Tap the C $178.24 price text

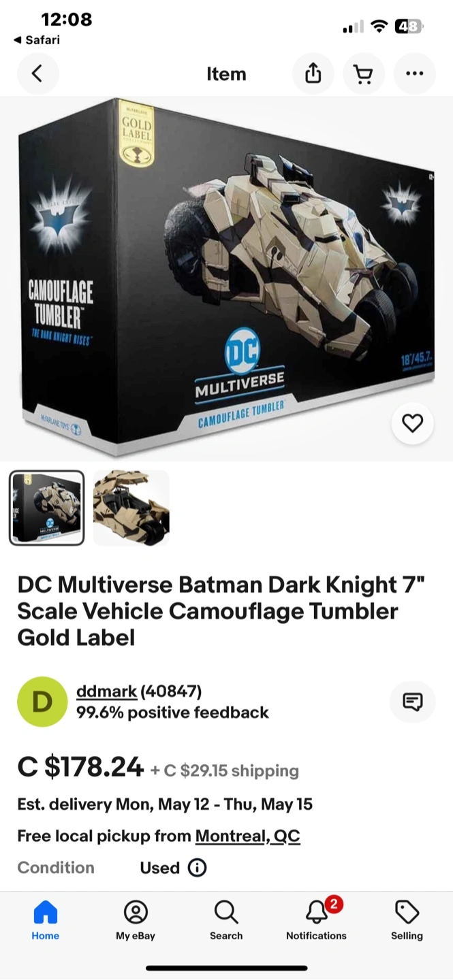(x=80, y=767)
